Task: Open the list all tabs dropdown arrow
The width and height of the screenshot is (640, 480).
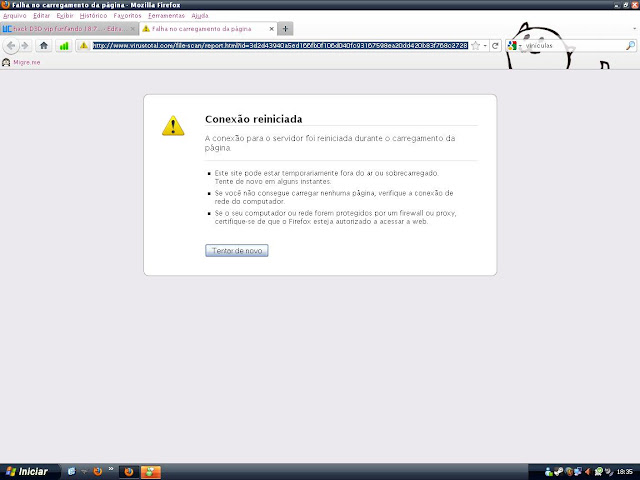Action: (x=634, y=29)
